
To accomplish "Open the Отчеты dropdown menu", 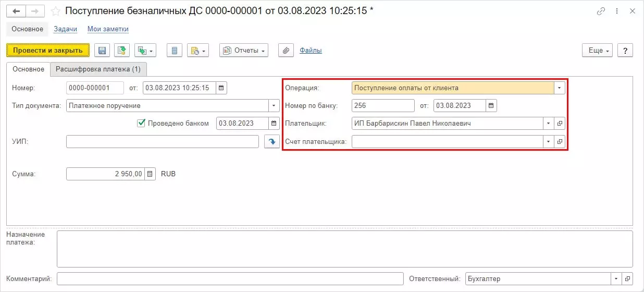I will click(244, 51).
